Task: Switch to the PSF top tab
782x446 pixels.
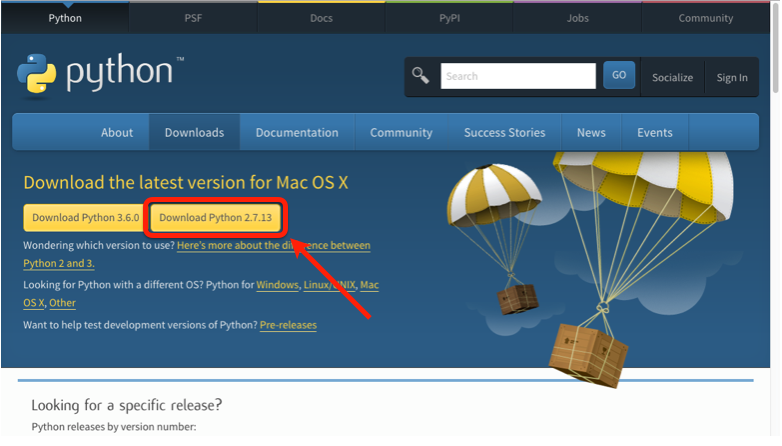Action: [194, 18]
